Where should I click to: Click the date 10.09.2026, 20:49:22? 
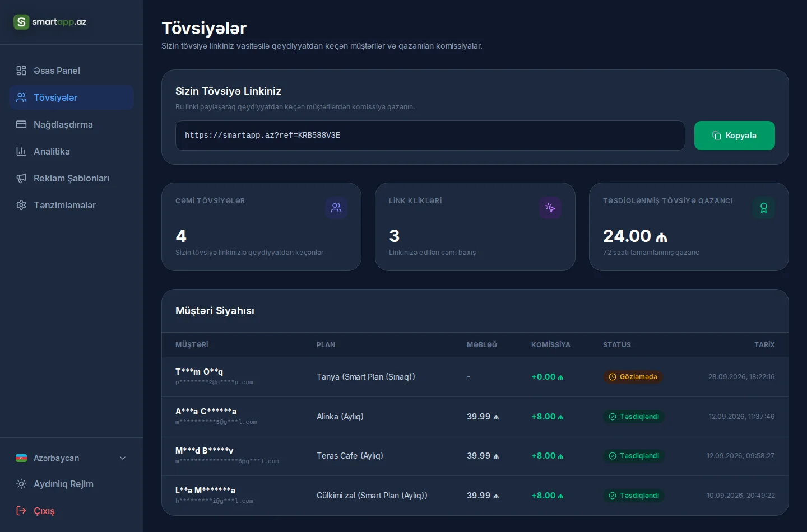tap(740, 496)
